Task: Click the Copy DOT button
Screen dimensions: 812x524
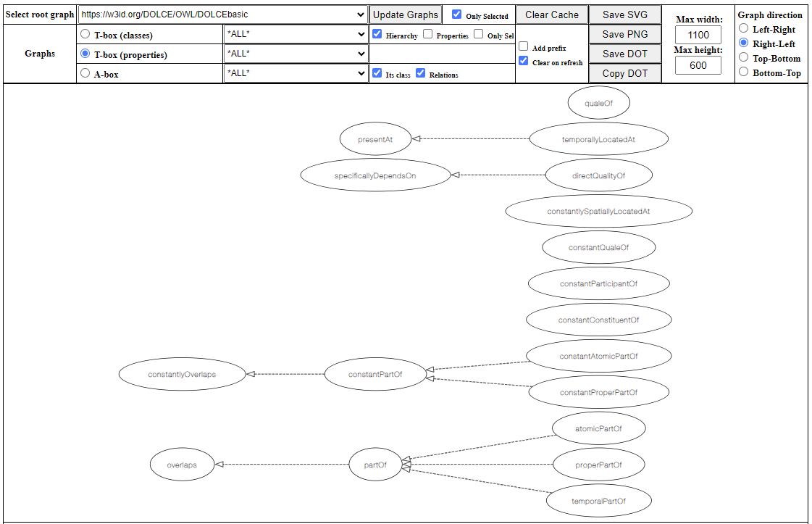Action: coord(624,73)
